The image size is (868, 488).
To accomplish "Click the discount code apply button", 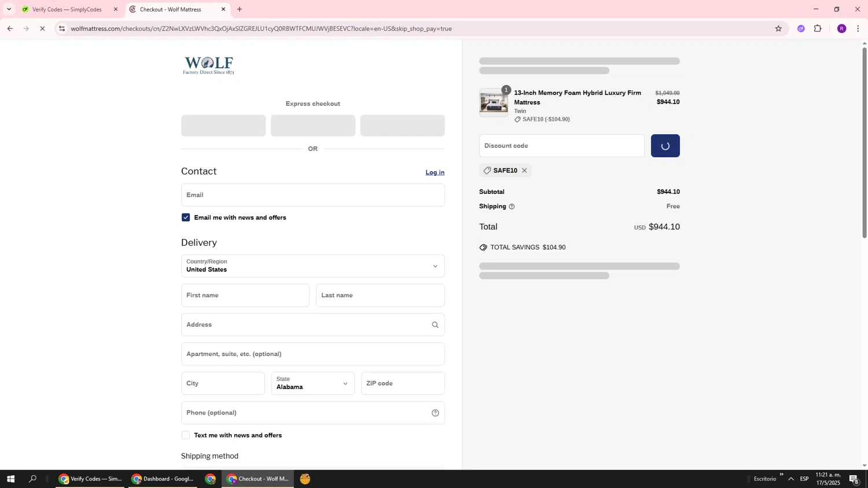I will point(665,146).
